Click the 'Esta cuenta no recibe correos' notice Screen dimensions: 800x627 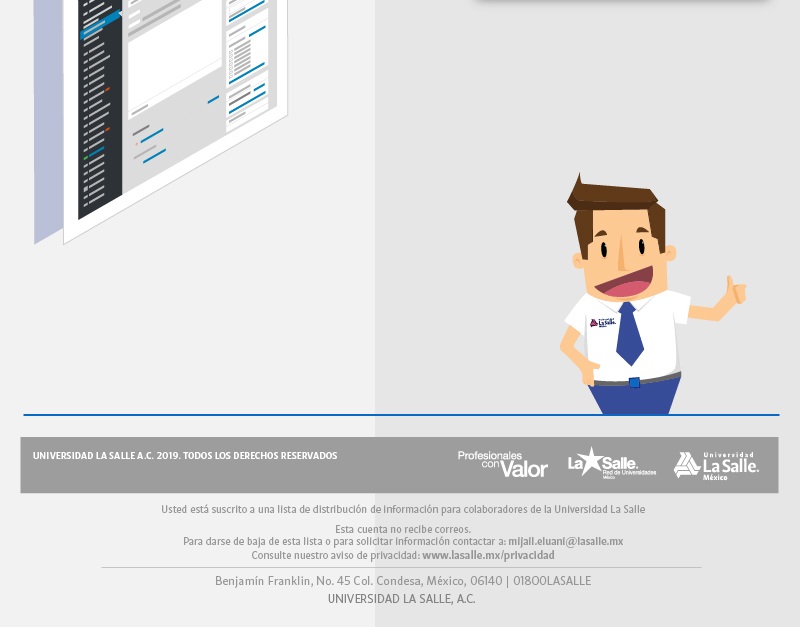[x=403, y=529]
